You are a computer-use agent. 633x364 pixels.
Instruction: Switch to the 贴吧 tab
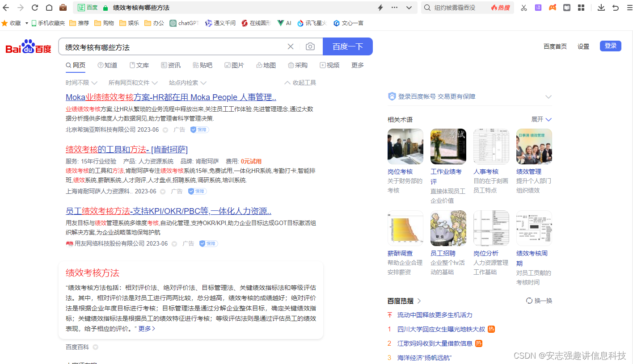203,65
